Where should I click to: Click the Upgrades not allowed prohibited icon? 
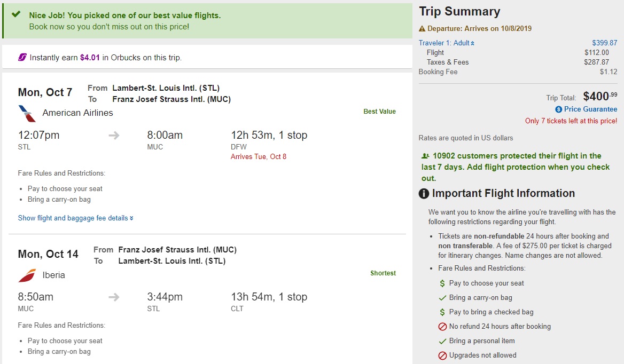(442, 355)
